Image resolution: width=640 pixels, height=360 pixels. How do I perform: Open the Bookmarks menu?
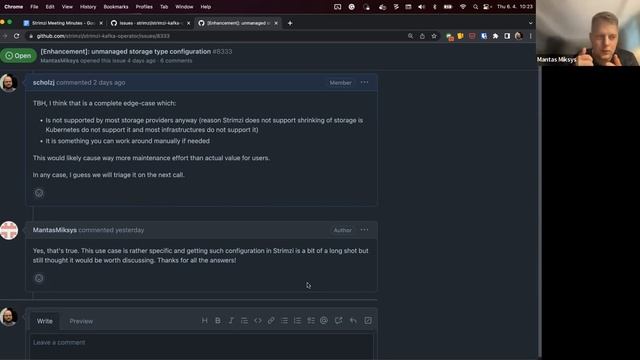pos(116,7)
